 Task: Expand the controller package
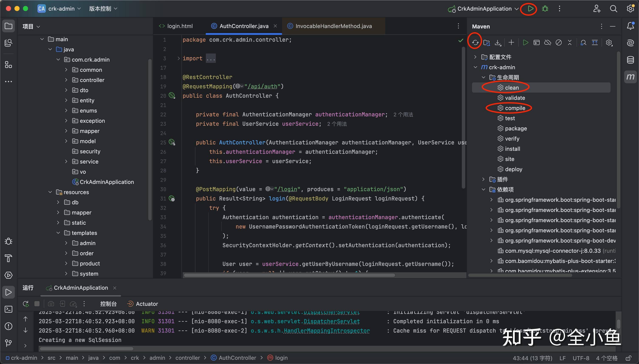[66, 80]
